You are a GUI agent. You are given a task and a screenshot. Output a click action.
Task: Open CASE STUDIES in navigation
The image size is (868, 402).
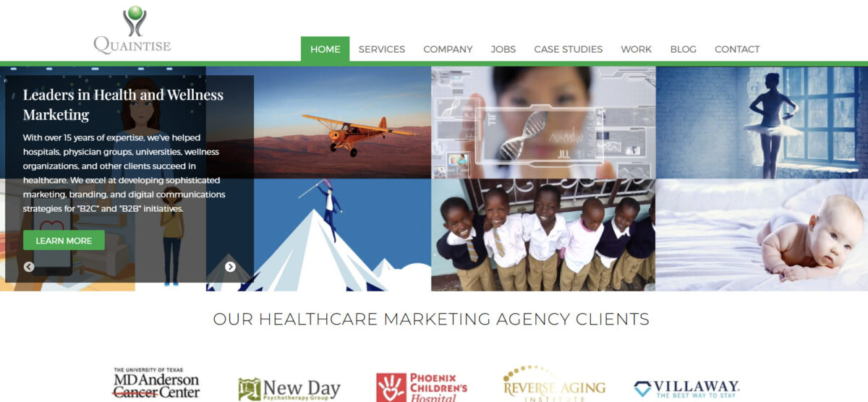[569, 49]
